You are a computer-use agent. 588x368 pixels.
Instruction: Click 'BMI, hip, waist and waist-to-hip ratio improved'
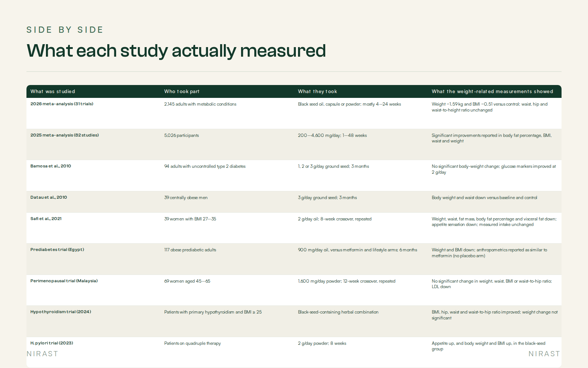[x=495, y=315]
